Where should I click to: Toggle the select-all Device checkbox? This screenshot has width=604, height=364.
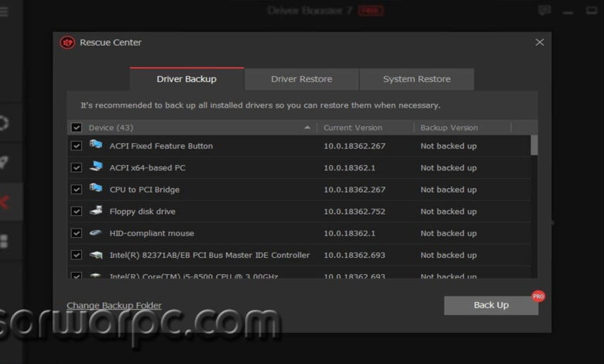coord(76,128)
